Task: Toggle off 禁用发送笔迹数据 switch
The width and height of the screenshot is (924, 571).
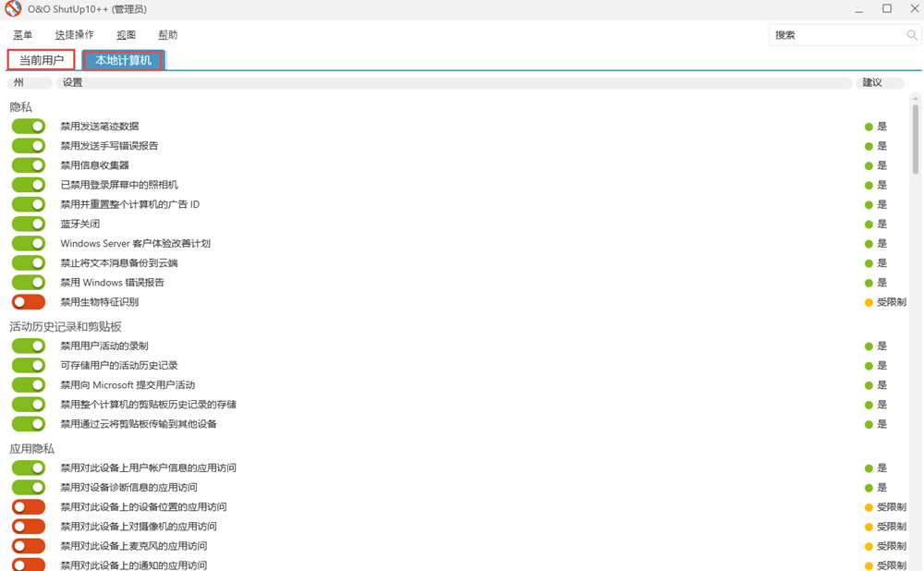Action: (x=29, y=127)
